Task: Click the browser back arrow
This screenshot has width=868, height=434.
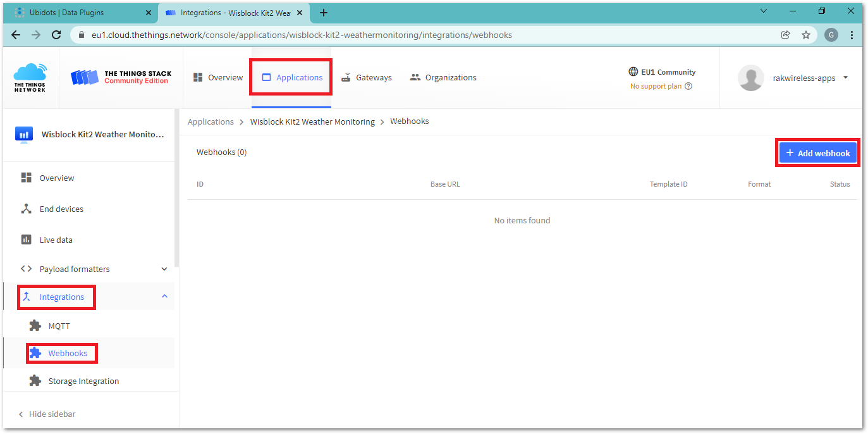Action: pyautogui.click(x=16, y=35)
